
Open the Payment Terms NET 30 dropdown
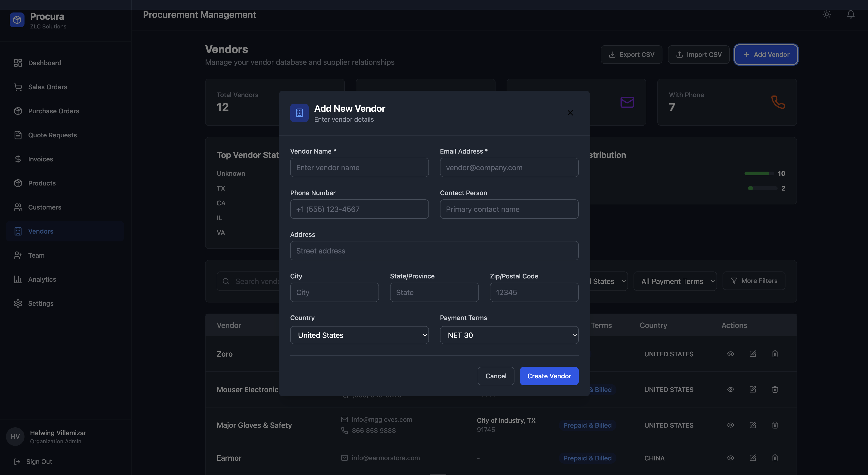[509, 335]
